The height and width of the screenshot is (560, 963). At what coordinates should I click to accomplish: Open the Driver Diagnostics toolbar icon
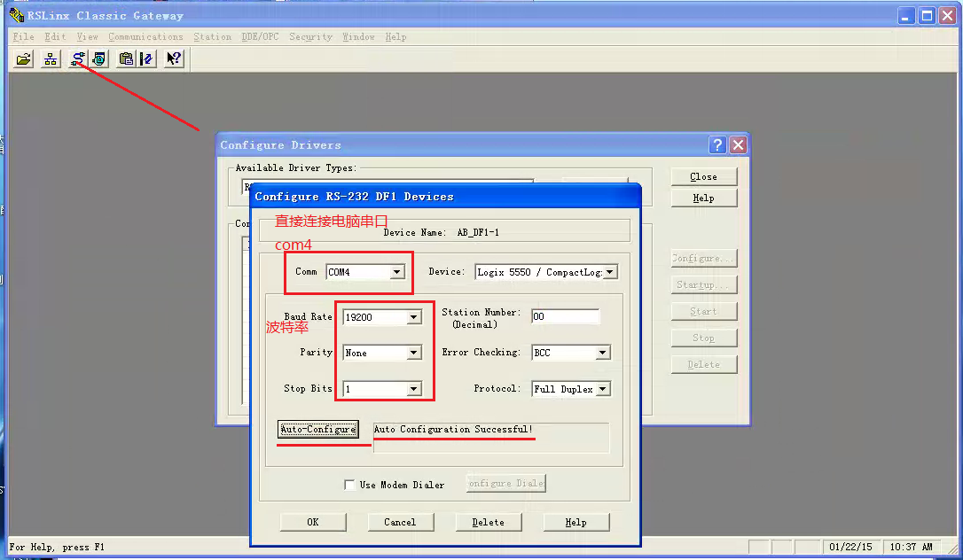pos(99,59)
